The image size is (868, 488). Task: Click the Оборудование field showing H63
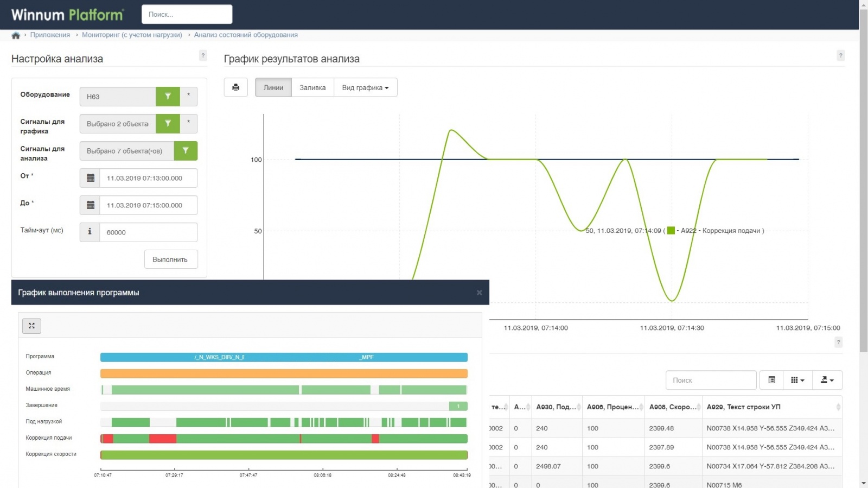click(x=118, y=97)
